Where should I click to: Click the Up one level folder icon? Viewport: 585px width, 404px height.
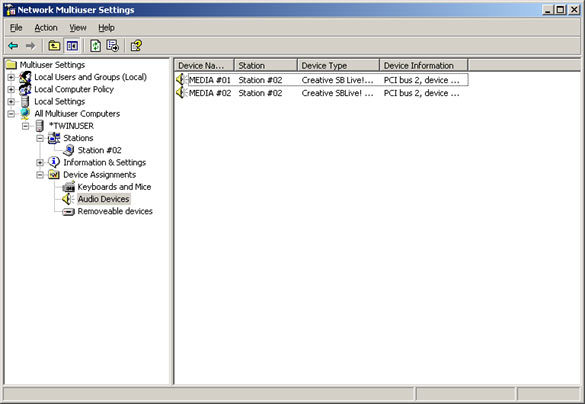pos(54,46)
